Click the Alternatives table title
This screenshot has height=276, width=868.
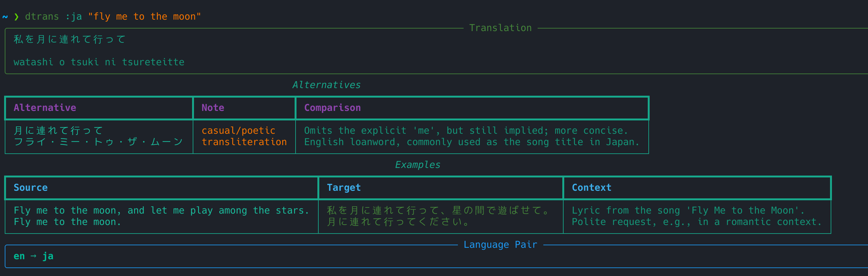[327, 85]
